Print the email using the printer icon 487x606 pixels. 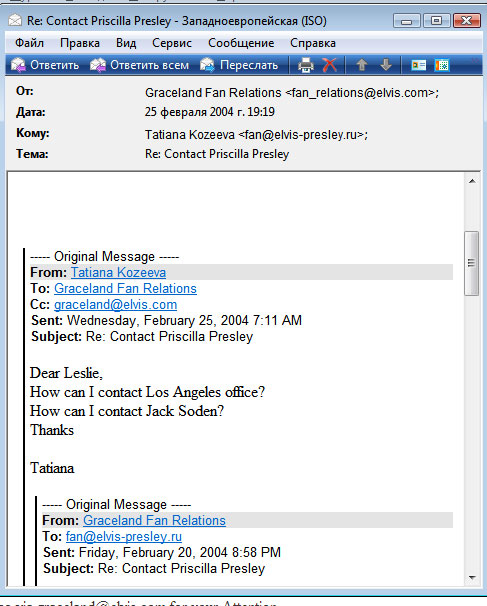coord(306,65)
